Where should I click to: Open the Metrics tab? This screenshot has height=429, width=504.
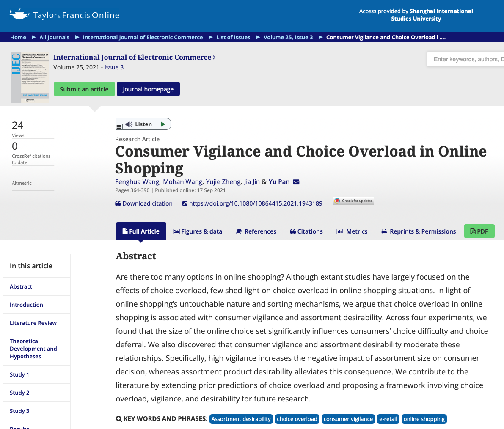(352, 231)
